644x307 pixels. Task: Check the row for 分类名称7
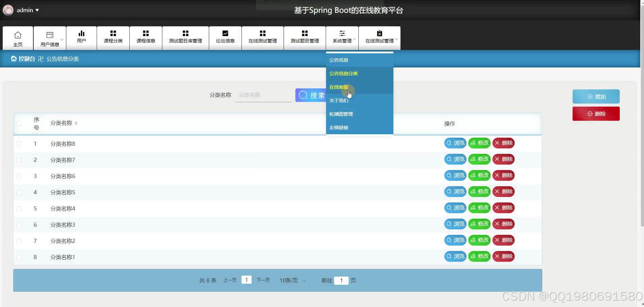[x=19, y=160]
